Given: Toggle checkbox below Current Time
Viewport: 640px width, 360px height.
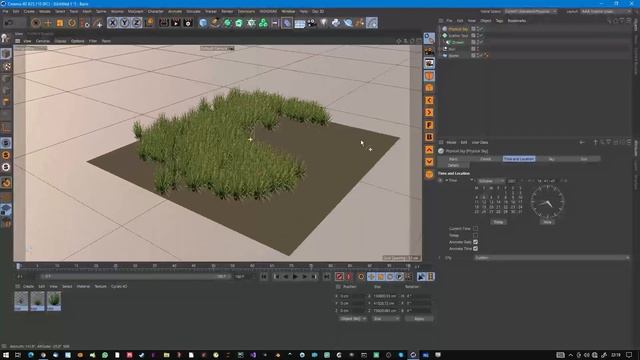Looking at the screenshot, I should 476,236.
